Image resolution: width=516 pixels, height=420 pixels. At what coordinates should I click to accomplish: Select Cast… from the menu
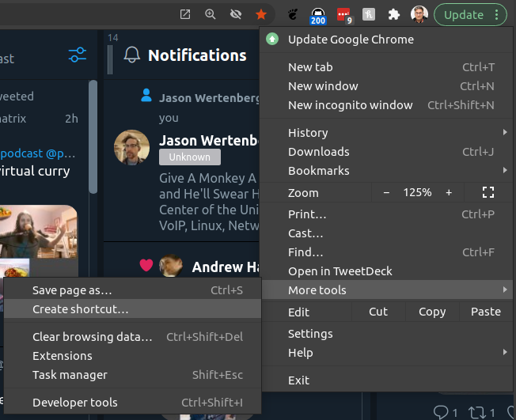[386, 233]
